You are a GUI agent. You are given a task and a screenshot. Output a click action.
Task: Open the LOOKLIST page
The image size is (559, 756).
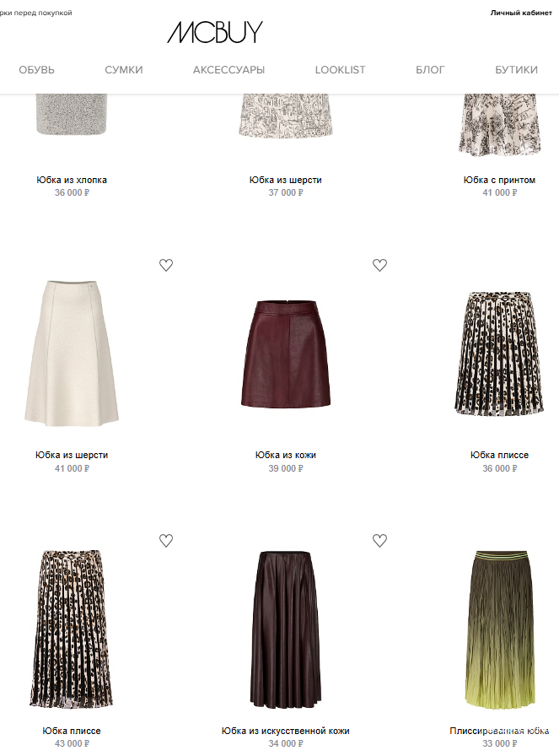pos(341,70)
